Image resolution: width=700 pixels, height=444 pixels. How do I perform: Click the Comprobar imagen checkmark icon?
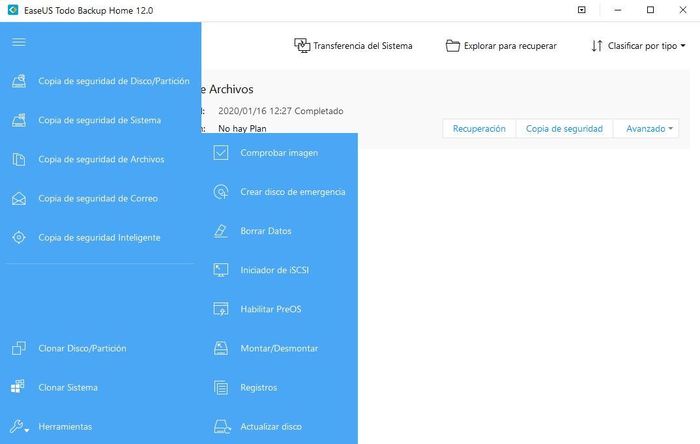(x=221, y=153)
